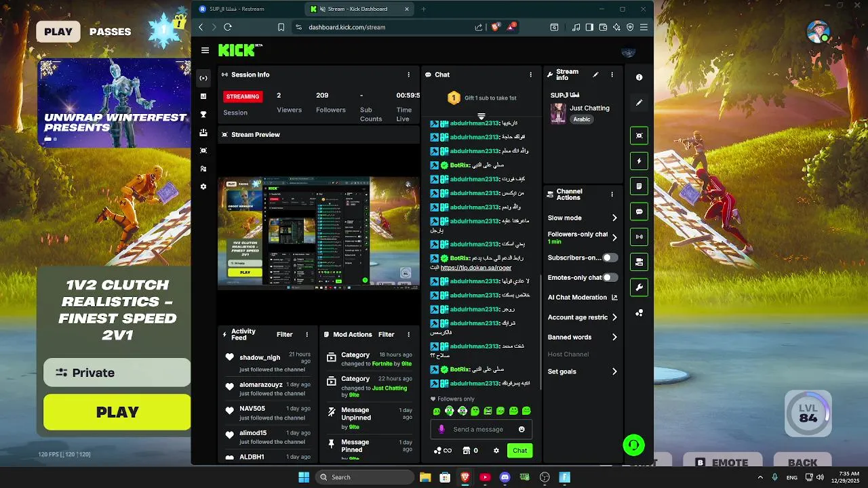Image resolution: width=868 pixels, height=488 pixels.
Task: Click the Private party button in Fortnite
Action: (x=117, y=373)
